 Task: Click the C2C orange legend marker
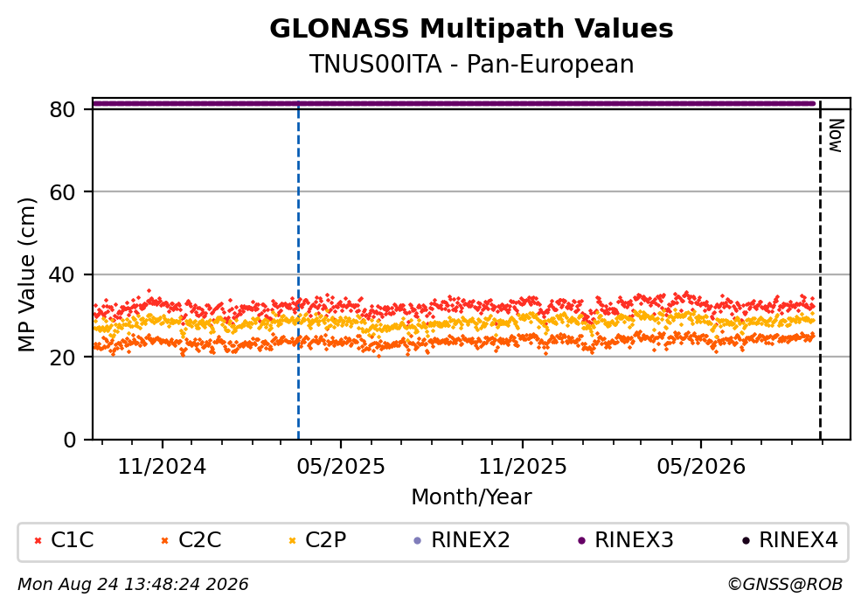pyautogui.click(x=164, y=541)
